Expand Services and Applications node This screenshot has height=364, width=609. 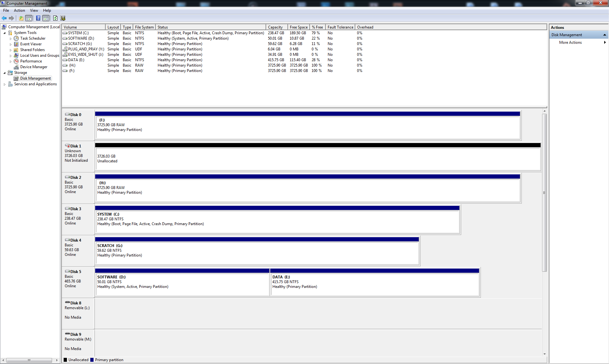pos(4,84)
